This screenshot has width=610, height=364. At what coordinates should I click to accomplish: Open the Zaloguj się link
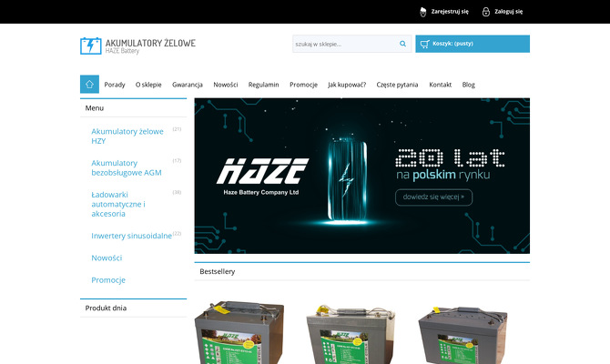click(508, 12)
